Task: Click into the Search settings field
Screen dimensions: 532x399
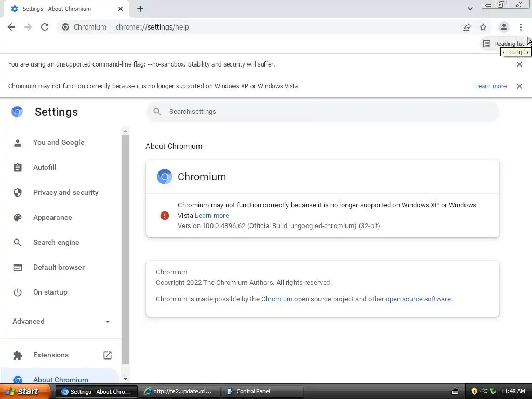Action: click(322, 112)
